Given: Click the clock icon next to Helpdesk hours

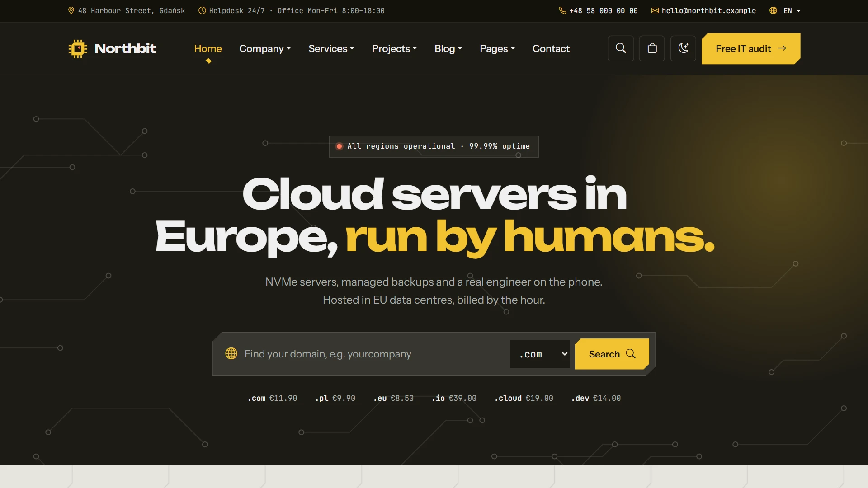Looking at the screenshot, I should 202,10.
